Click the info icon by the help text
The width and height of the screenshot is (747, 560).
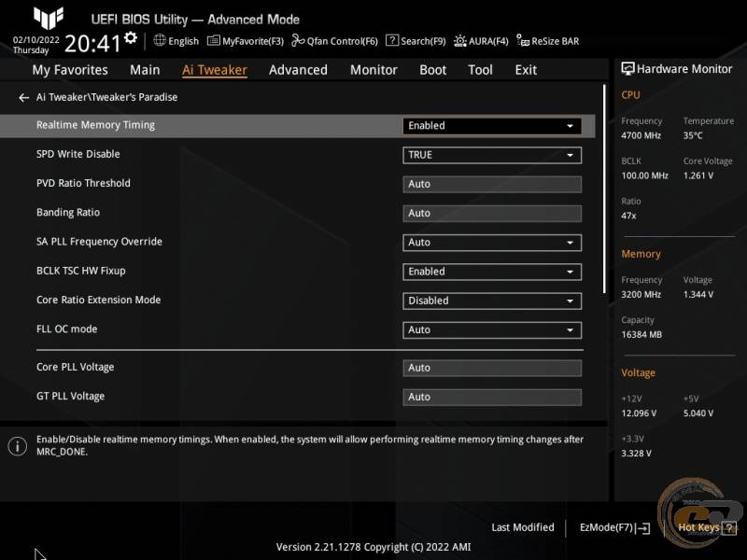click(x=18, y=446)
